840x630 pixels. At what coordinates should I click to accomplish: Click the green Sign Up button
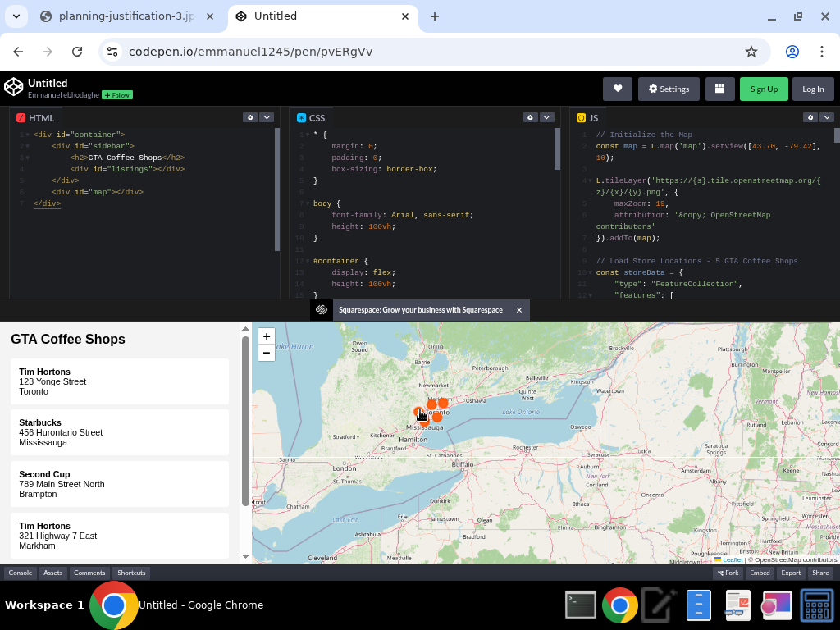(x=764, y=89)
